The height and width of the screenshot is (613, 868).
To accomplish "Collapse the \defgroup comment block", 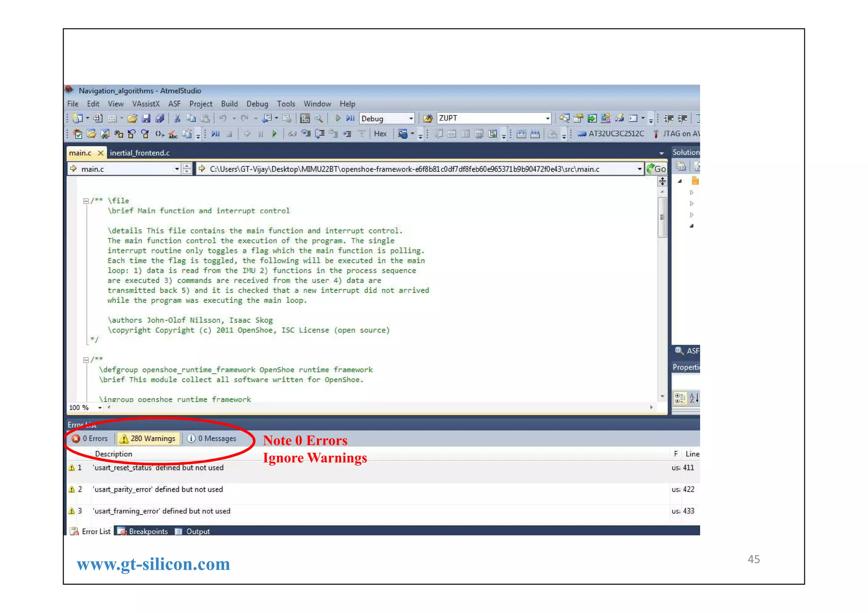I will coord(86,360).
